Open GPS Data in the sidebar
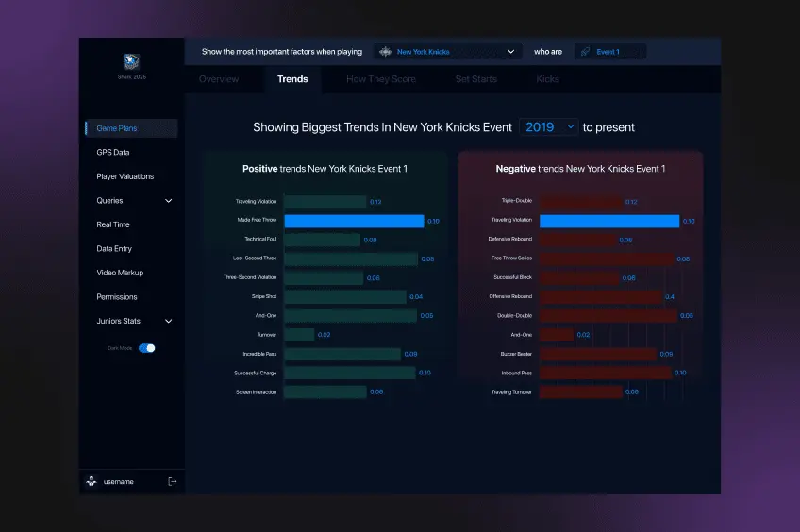The width and height of the screenshot is (800, 532). [113, 153]
